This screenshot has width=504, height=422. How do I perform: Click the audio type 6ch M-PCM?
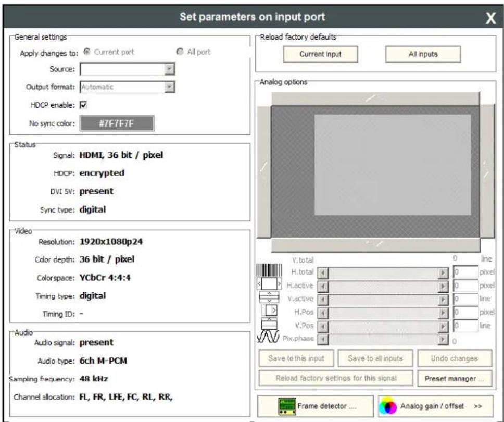click(x=103, y=361)
